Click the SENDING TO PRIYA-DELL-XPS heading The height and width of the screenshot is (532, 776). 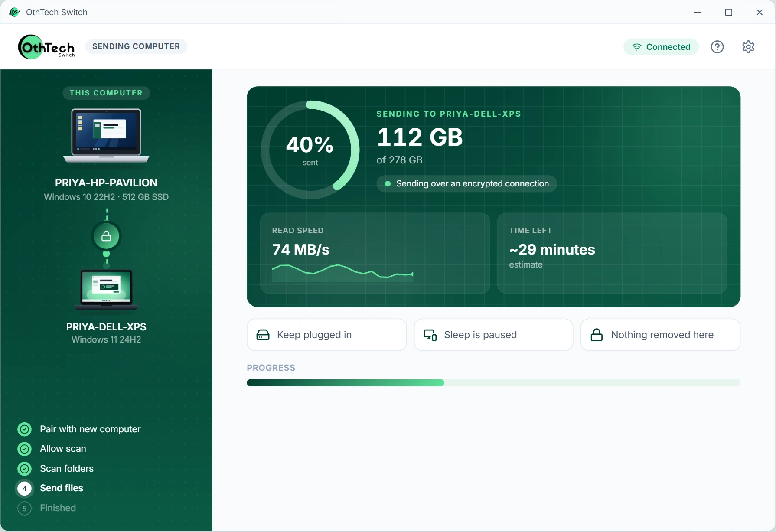(449, 114)
